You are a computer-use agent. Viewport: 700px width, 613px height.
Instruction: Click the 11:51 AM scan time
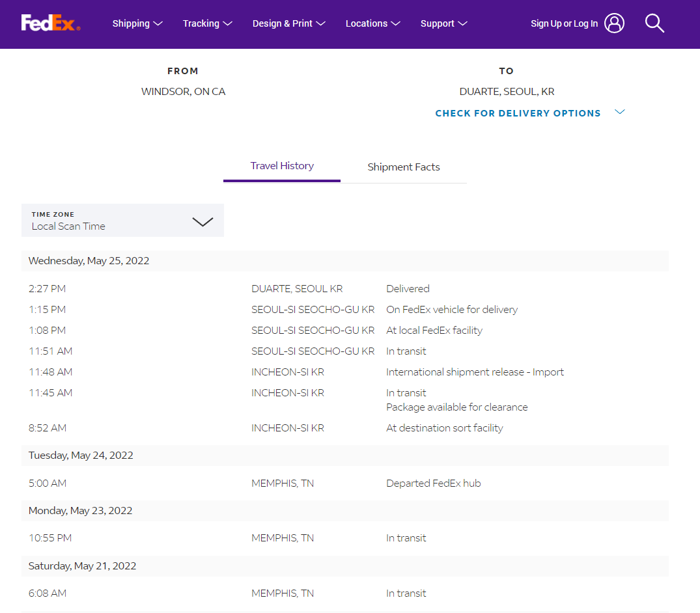coord(50,351)
